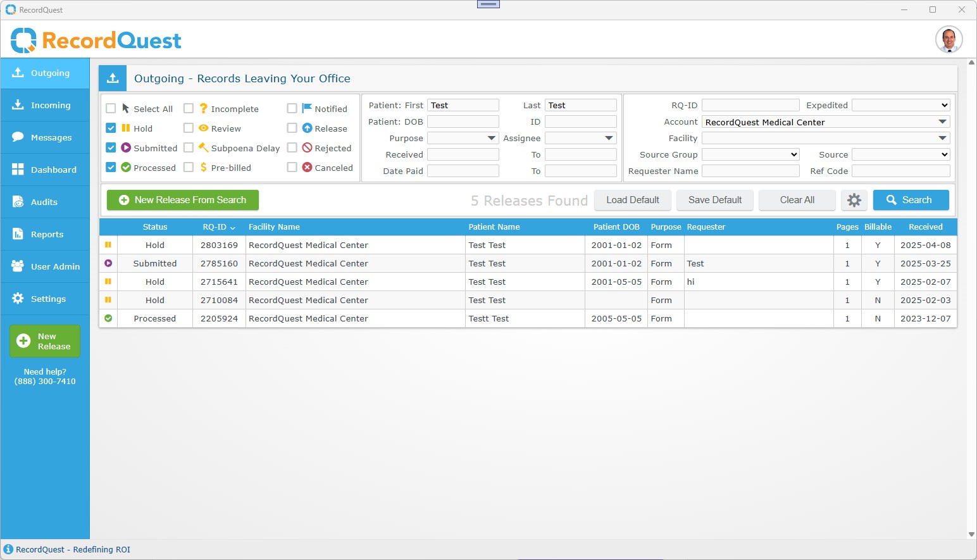Image resolution: width=977 pixels, height=560 pixels.
Task: Open Settings in the sidebar
Action: click(45, 299)
